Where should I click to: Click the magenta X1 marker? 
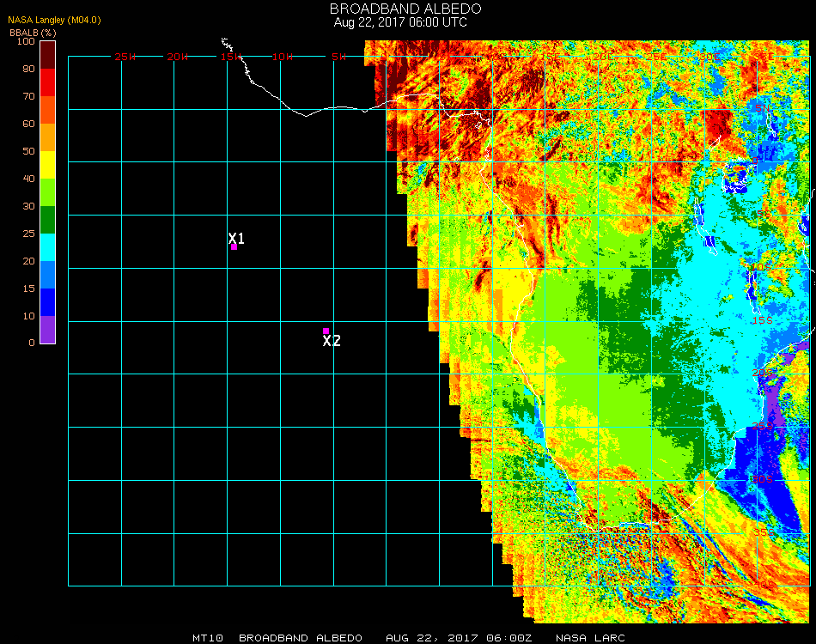(x=234, y=246)
